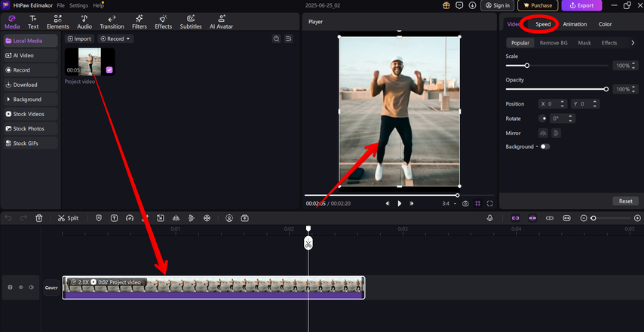644x332 pixels.
Task: Open the Audio library
Action: click(84, 22)
